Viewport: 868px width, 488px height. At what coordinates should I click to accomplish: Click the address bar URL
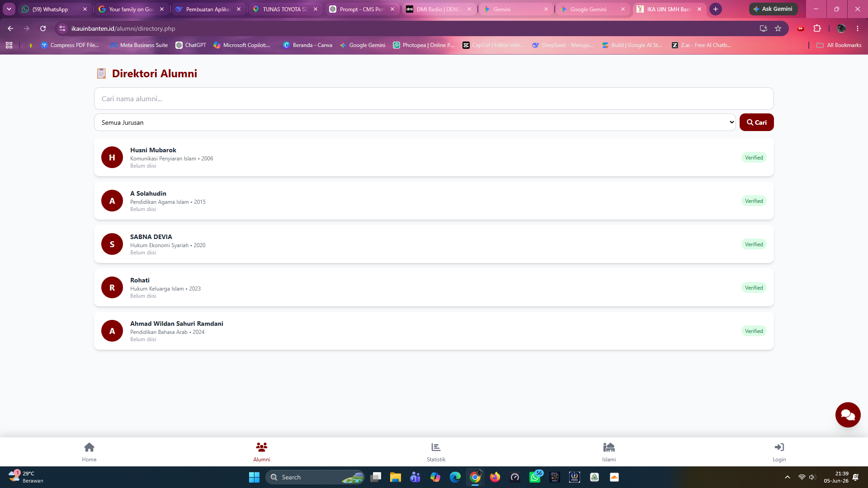(x=123, y=28)
